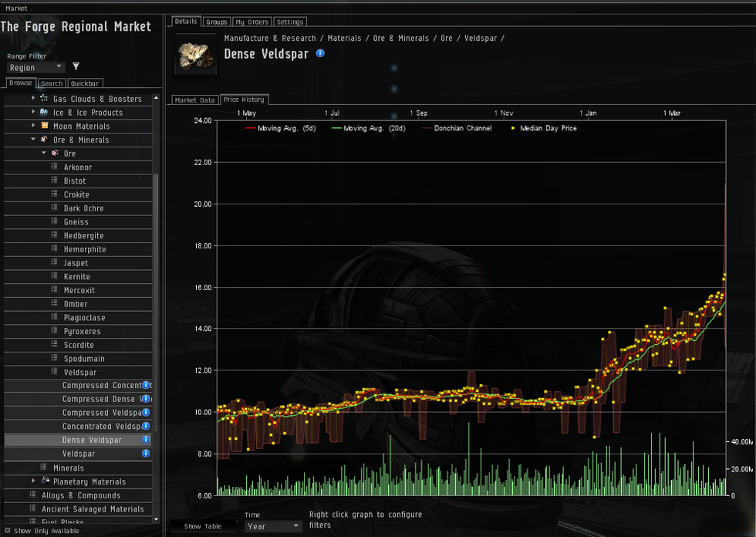Toggle Show Only Available checkbox
The height and width of the screenshot is (537, 756).
[x=8, y=531]
